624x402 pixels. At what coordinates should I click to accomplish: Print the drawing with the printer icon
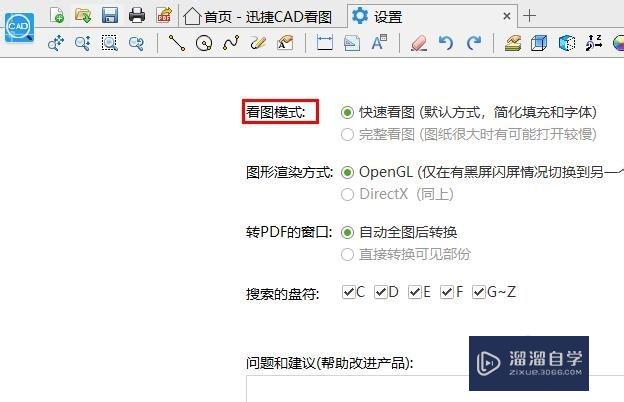pos(137,16)
